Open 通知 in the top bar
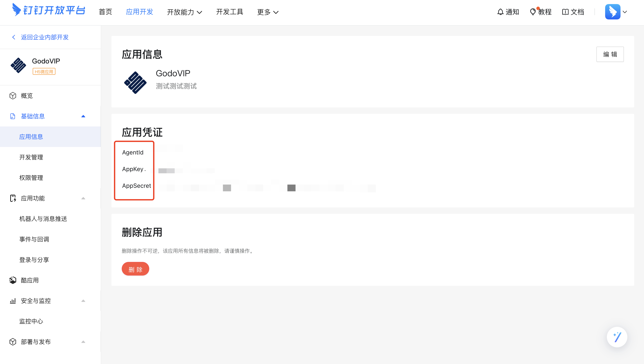644x364 pixels. click(x=512, y=12)
